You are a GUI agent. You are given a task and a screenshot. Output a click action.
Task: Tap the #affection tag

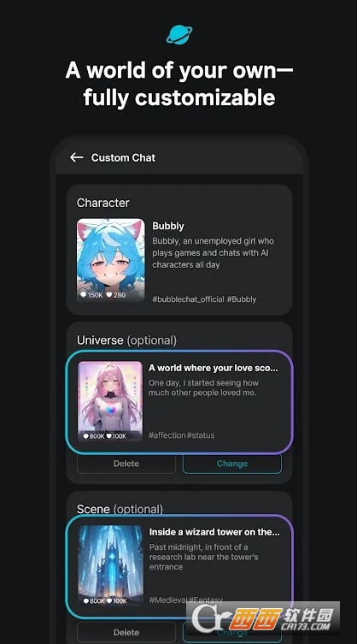pyautogui.click(x=167, y=435)
